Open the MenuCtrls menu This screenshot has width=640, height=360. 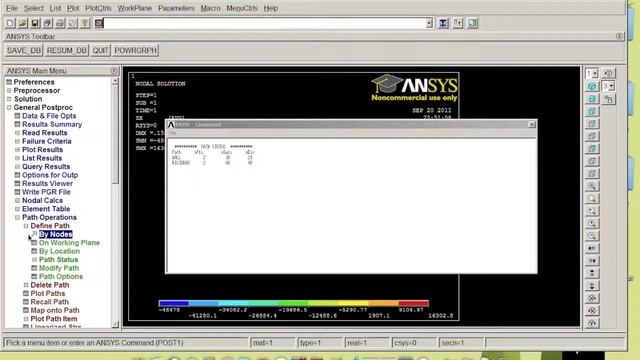pos(242,8)
